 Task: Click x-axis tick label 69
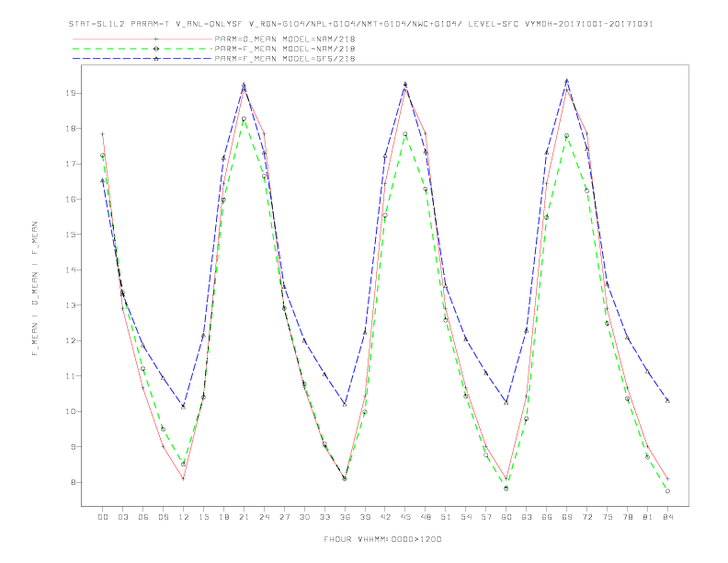click(x=567, y=517)
